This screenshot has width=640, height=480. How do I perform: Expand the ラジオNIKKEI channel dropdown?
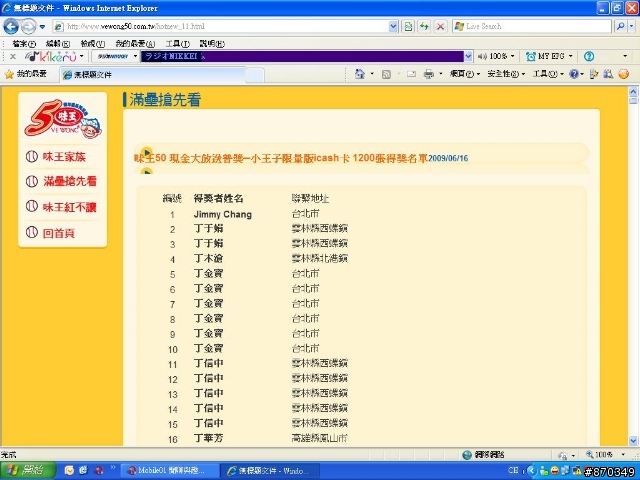(468, 56)
